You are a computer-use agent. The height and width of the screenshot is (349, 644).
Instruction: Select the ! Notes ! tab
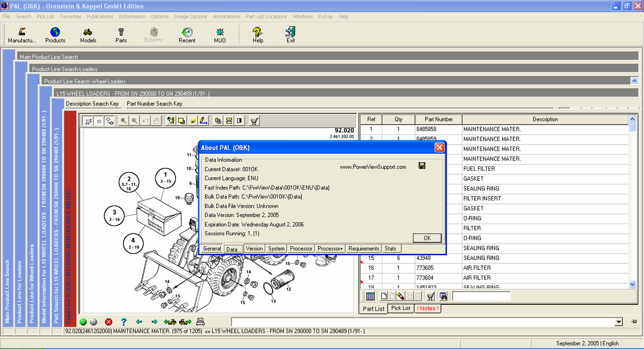[428, 308]
